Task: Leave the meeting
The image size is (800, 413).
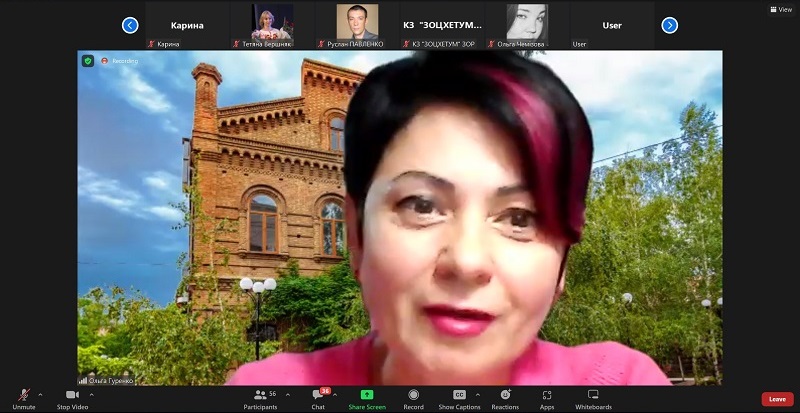Action: coord(778,399)
